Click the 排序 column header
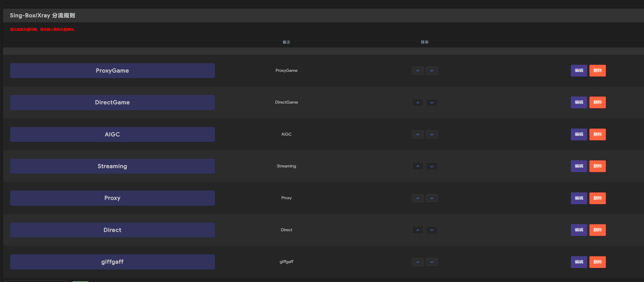644x282 pixels. click(x=425, y=42)
